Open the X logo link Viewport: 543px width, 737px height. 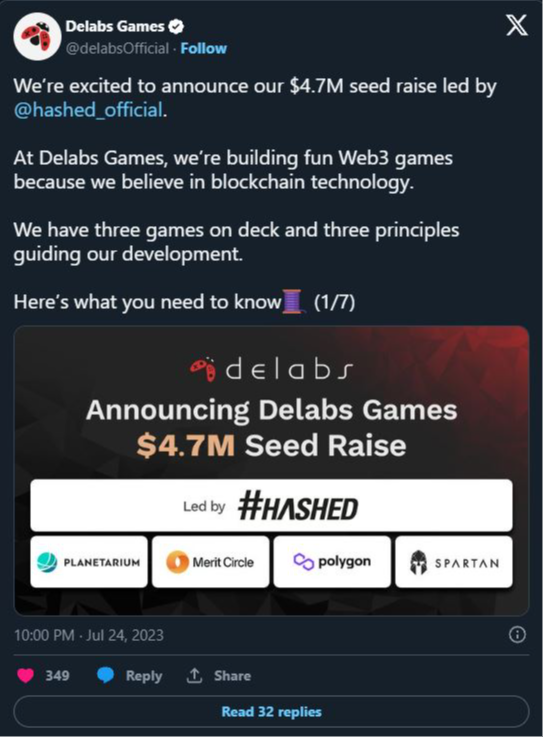517,25
